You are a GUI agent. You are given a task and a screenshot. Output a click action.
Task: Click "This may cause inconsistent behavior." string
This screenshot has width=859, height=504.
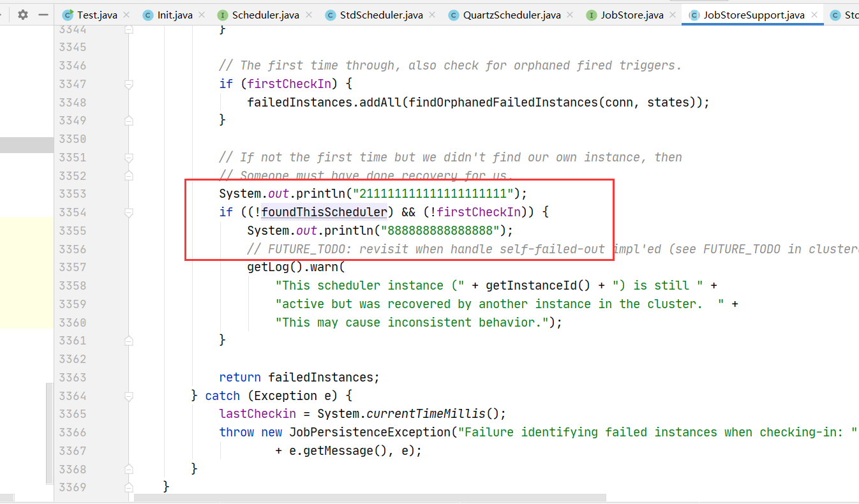pos(412,322)
